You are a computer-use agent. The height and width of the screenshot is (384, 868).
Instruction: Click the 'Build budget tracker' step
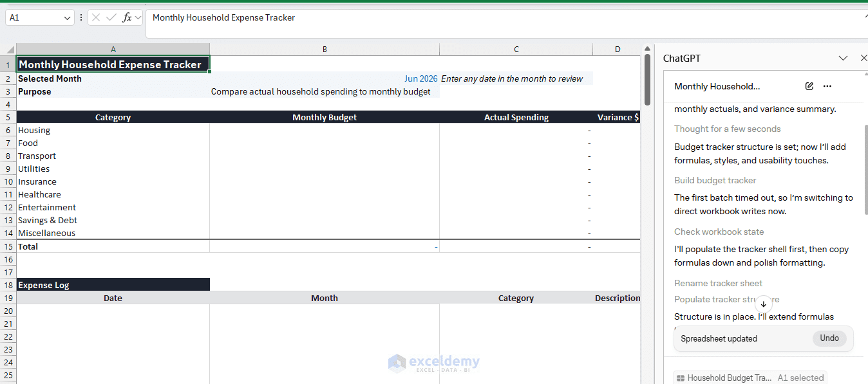pos(715,180)
